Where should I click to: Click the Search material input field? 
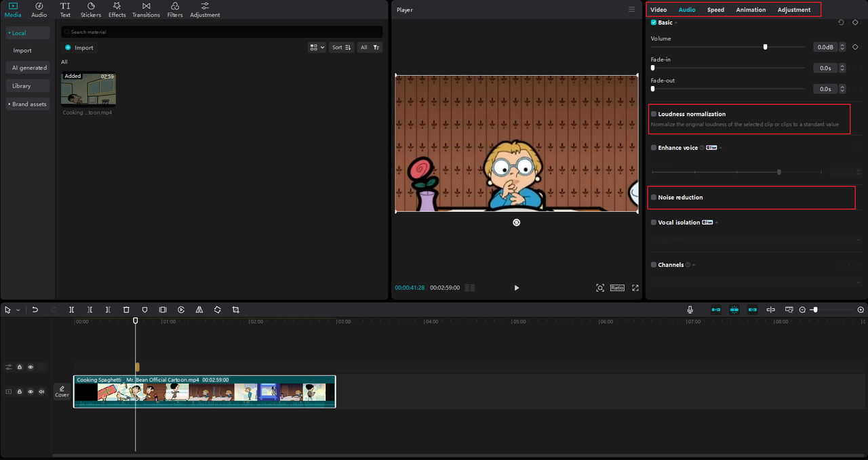222,32
